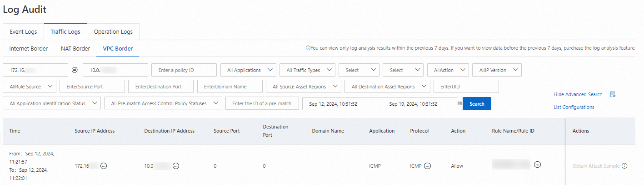
Task: Switch to the Event Logs tab
Action: point(23,32)
